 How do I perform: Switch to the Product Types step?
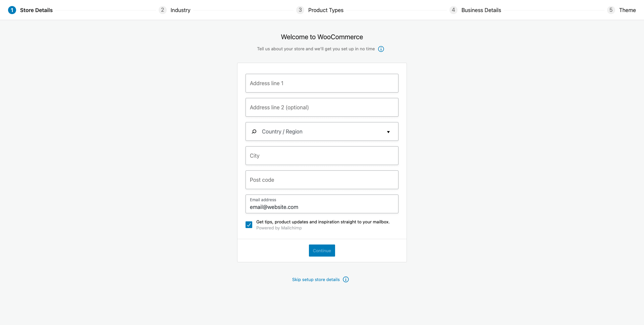pos(326,10)
